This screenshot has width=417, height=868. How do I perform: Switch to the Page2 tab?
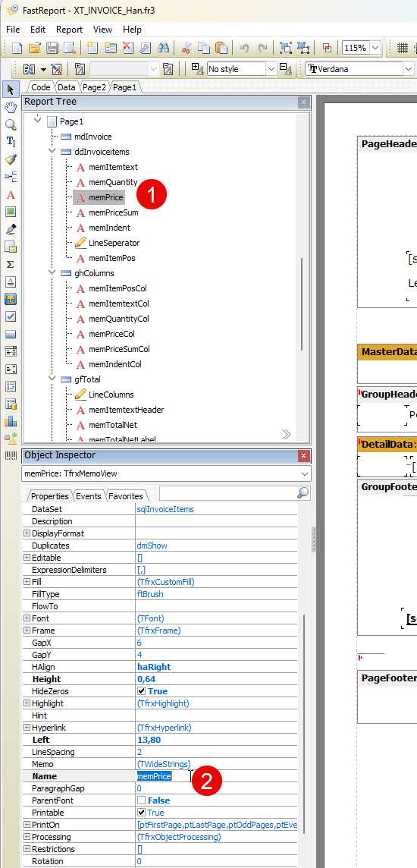[95, 87]
